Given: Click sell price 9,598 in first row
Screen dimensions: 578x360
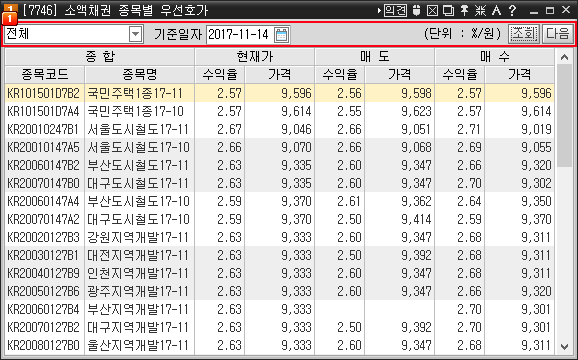Looking at the screenshot, I should [x=417, y=93].
